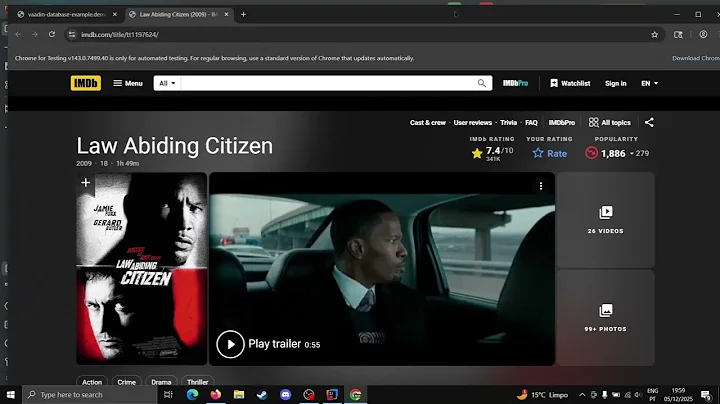720x404 pixels.
Task: Open File Explorer from the taskbar
Action: tap(239, 395)
